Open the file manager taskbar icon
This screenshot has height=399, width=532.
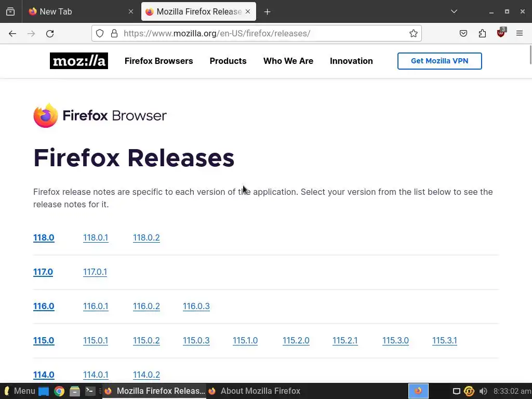[75, 391]
